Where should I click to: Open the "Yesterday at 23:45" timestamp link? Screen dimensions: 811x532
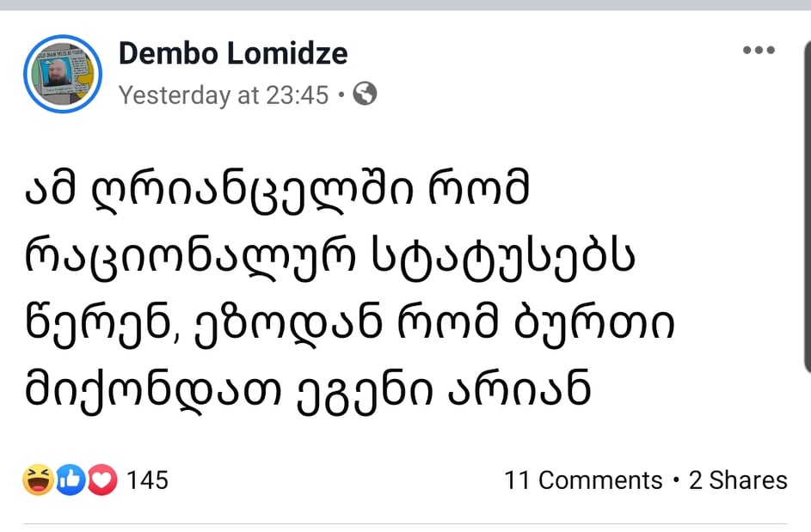224,95
